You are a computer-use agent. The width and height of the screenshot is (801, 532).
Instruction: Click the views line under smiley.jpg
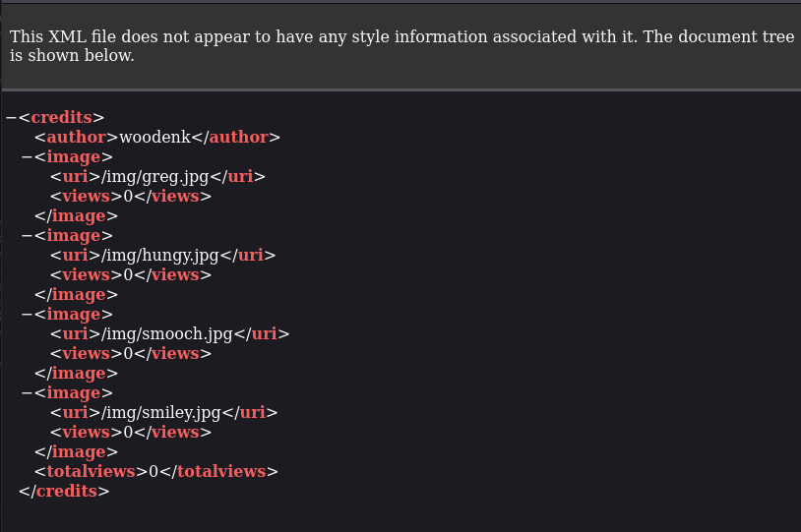click(x=131, y=433)
